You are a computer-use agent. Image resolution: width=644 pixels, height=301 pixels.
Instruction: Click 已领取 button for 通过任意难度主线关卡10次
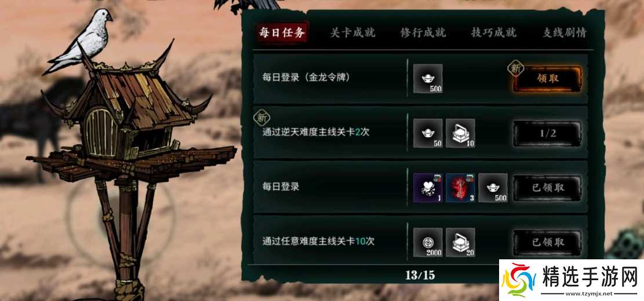pos(547,242)
